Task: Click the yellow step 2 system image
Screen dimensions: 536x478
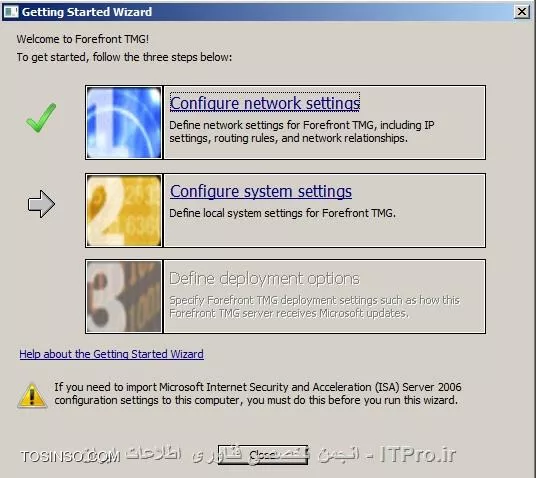Action: click(124, 210)
